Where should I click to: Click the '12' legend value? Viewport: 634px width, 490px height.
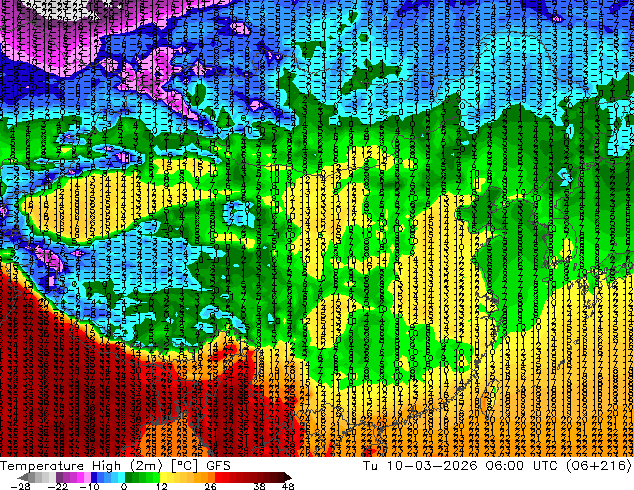(x=162, y=486)
